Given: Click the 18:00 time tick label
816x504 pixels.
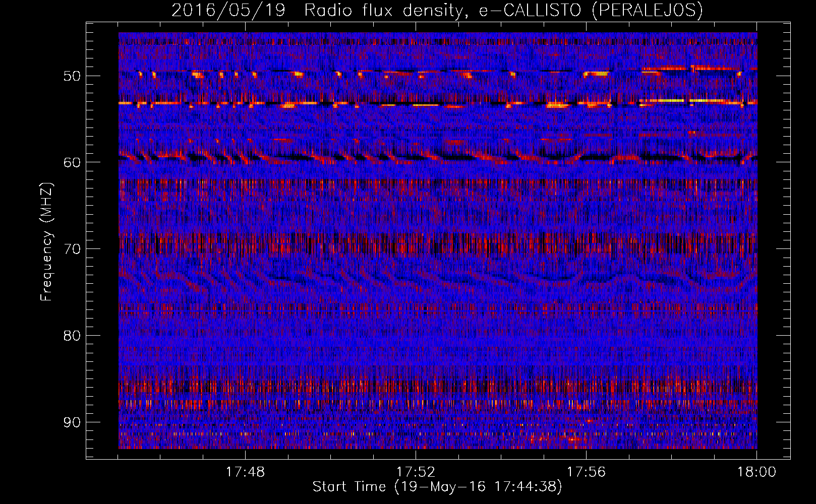Looking at the screenshot, I should coord(756,472).
